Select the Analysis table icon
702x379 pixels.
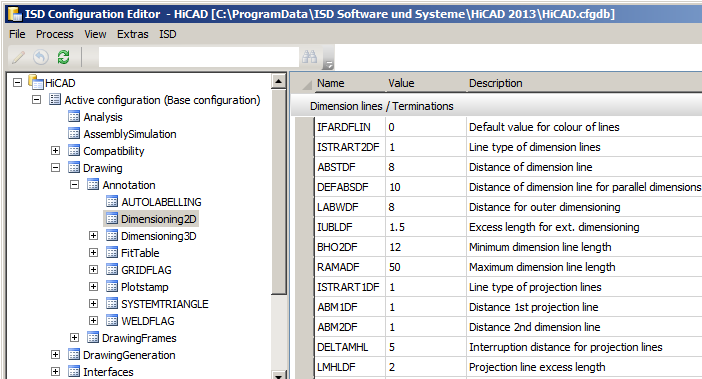point(74,117)
